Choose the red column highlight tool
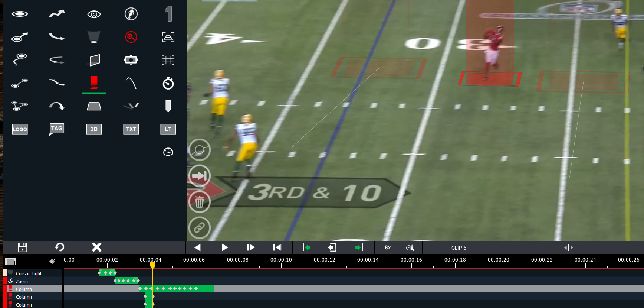This screenshot has height=308, width=644. click(x=94, y=82)
